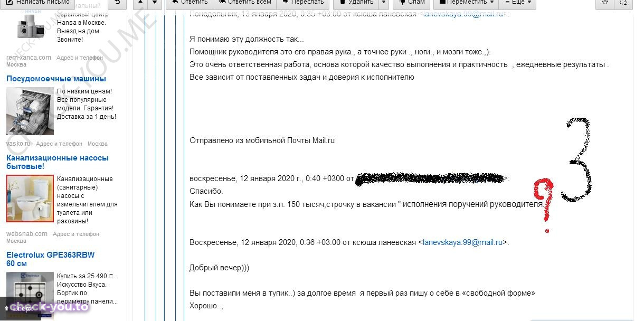Click the rightmost toolbar icon next to print
Image resolution: width=644 pixels, height=321 pixels.
coord(623,3)
